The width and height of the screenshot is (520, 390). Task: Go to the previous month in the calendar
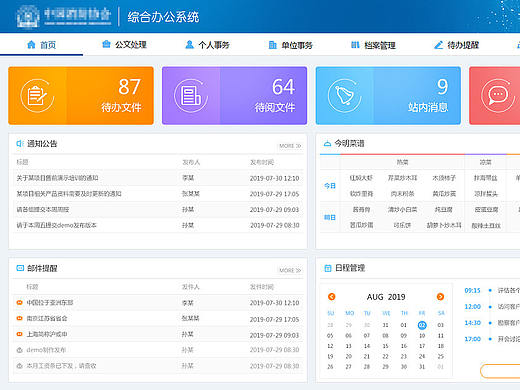332,296
